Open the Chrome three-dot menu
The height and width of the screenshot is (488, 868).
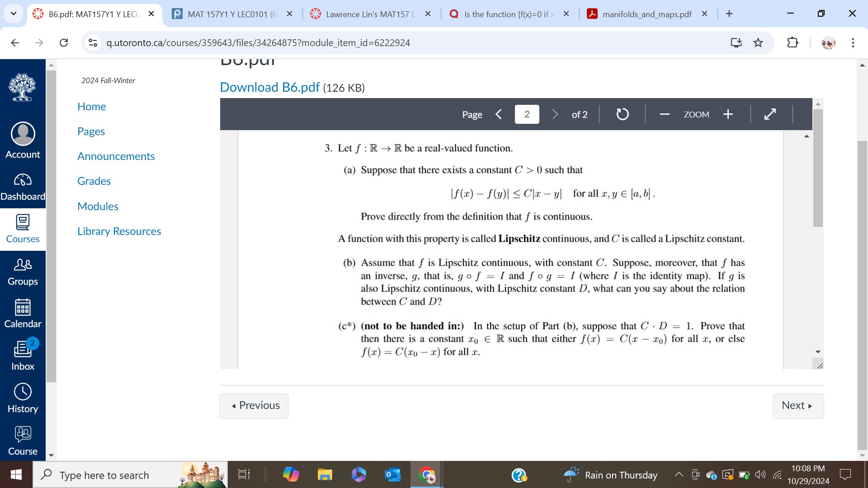[853, 42]
